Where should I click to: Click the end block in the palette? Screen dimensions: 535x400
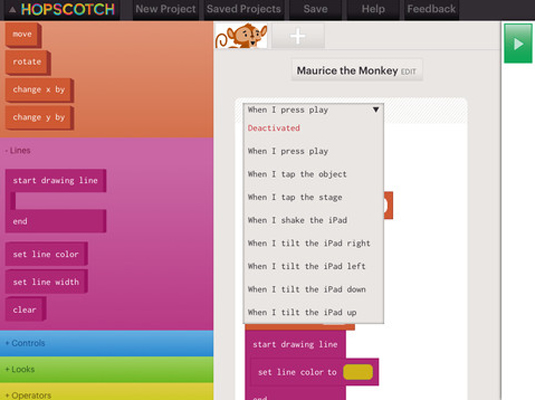pos(55,221)
